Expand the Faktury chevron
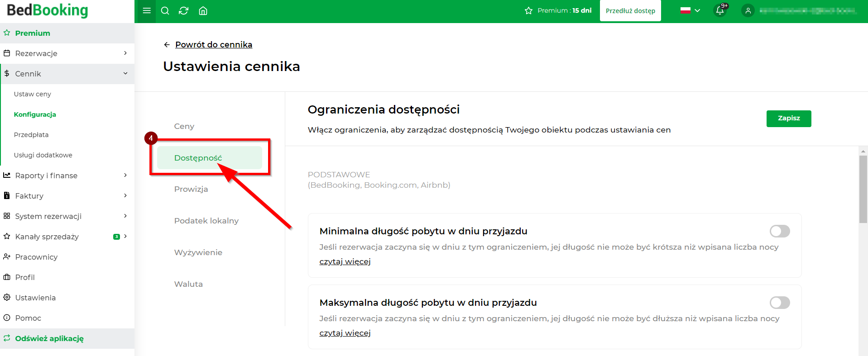The width and height of the screenshot is (868, 356). [125, 195]
